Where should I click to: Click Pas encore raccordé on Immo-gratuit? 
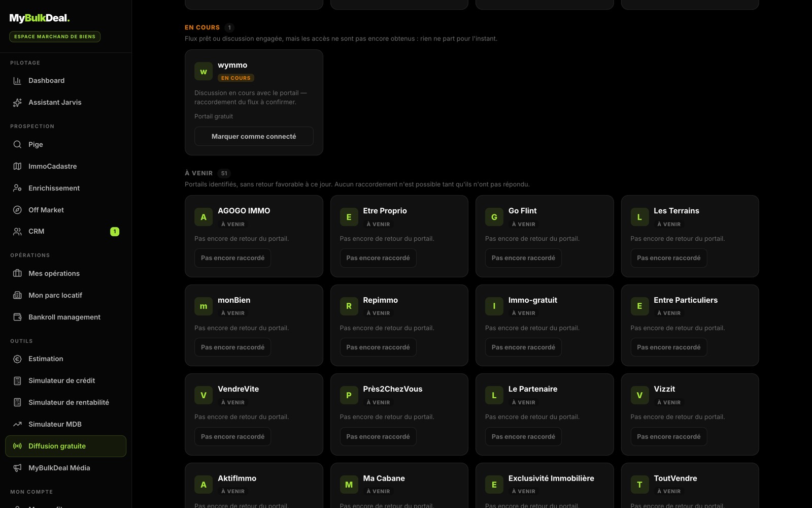point(523,347)
